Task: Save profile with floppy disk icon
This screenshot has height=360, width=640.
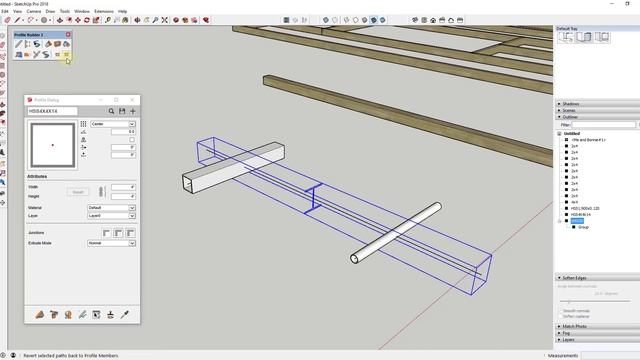Action: coord(122,111)
